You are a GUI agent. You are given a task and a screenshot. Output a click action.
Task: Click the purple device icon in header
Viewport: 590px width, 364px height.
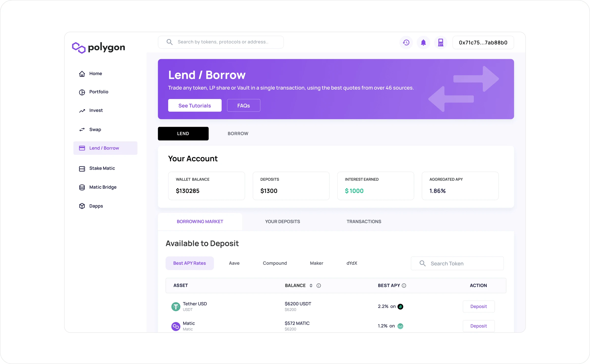pos(441,42)
